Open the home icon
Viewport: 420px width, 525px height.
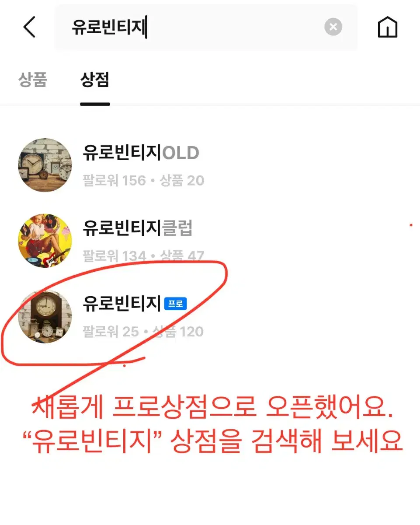click(x=387, y=28)
